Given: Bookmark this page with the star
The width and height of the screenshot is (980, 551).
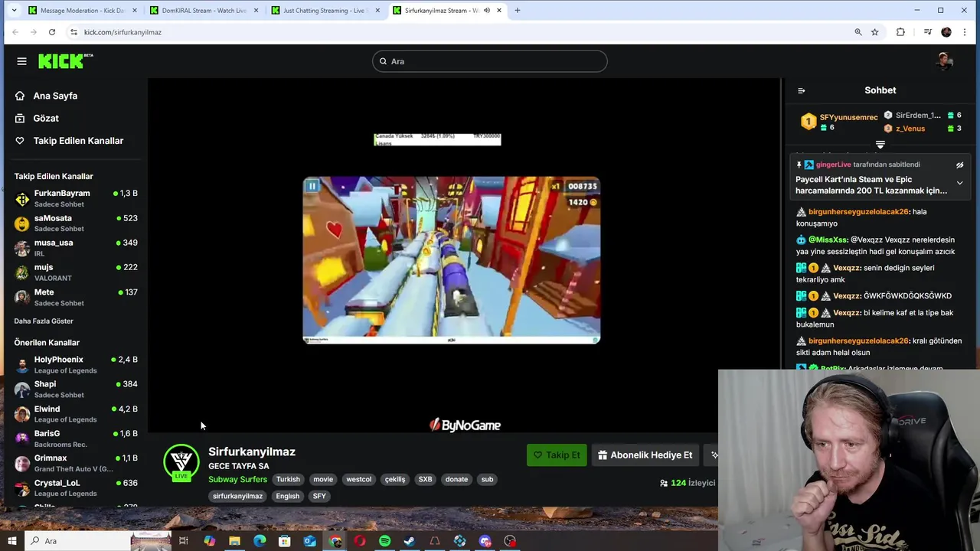Looking at the screenshot, I should [874, 32].
